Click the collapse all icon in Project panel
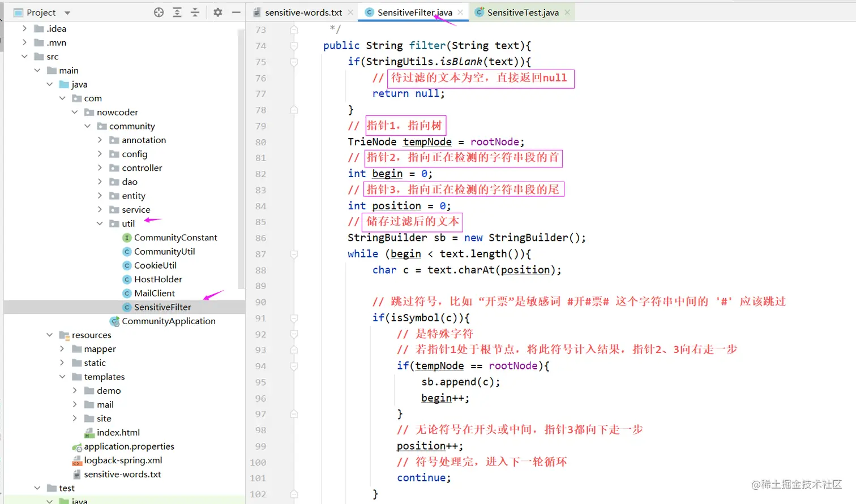 195,12
